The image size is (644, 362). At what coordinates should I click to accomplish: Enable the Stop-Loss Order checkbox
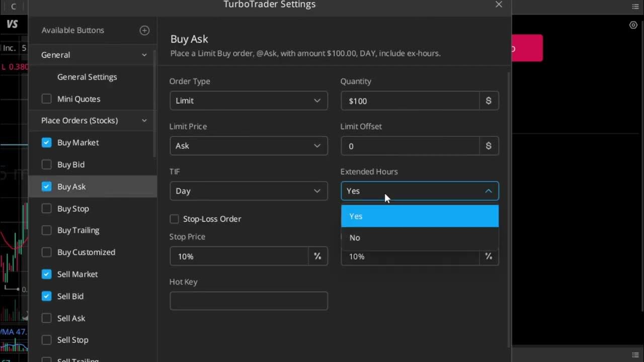(x=175, y=219)
